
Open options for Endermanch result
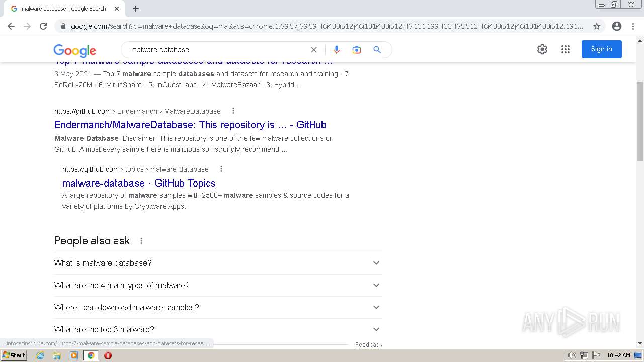pyautogui.click(x=233, y=111)
